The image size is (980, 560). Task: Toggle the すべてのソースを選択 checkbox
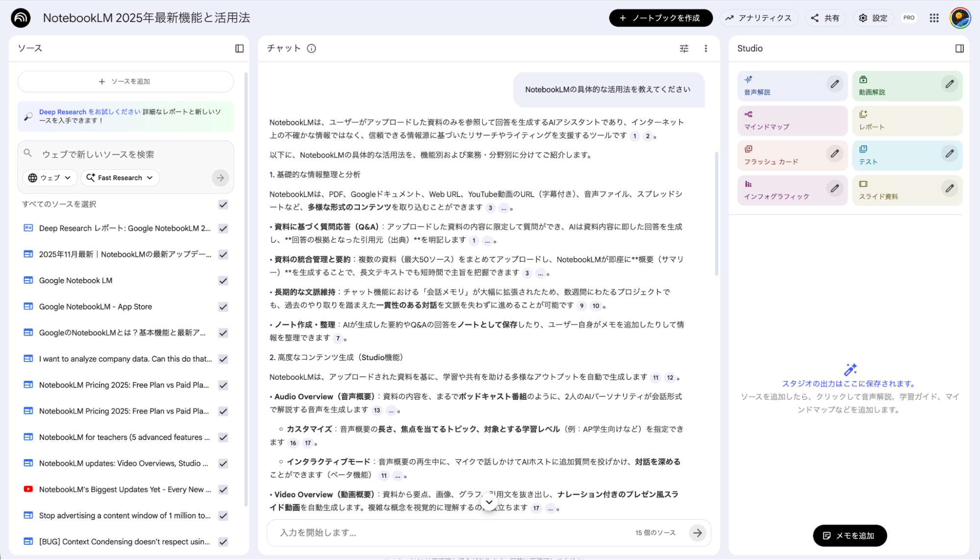click(223, 205)
